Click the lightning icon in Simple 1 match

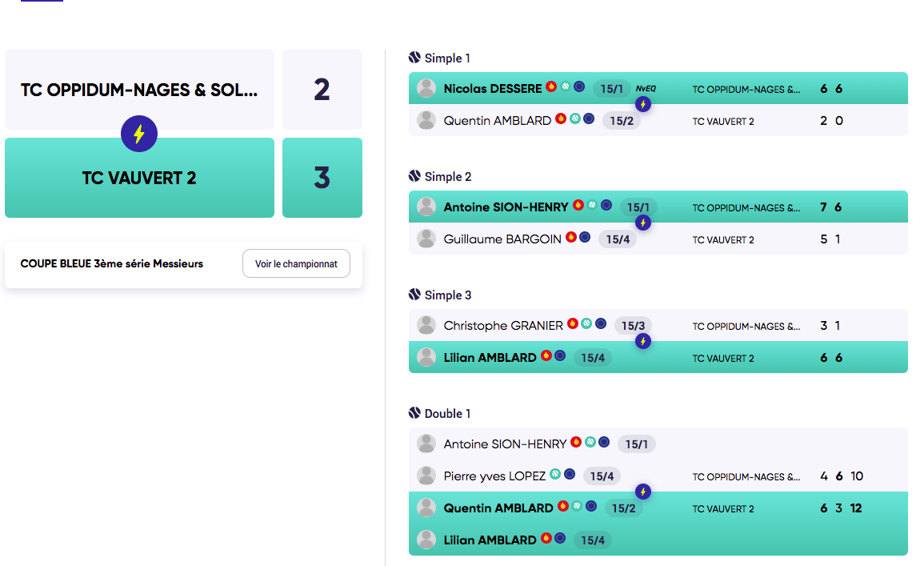coord(643,104)
